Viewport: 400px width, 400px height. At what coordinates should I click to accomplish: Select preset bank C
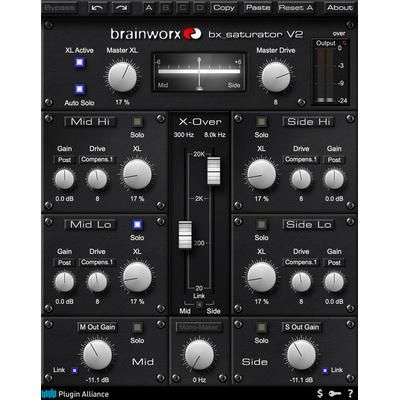tap(183, 7)
